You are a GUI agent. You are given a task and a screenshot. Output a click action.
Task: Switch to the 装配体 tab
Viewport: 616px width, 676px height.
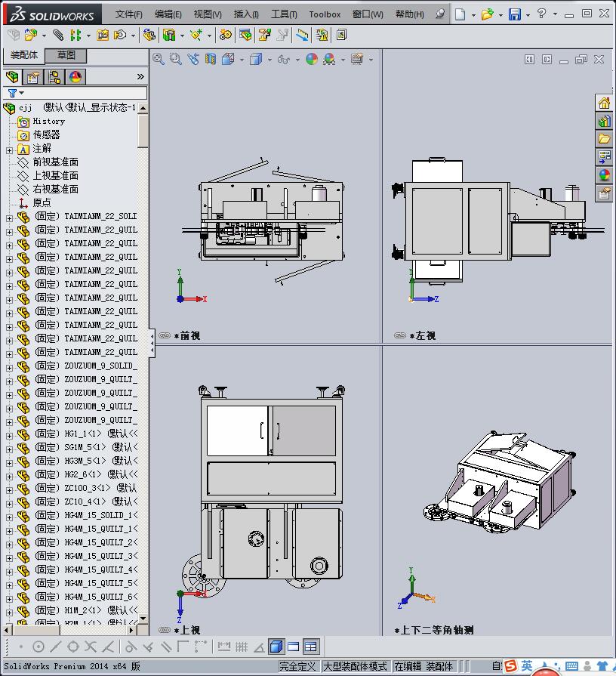pyautogui.click(x=24, y=55)
